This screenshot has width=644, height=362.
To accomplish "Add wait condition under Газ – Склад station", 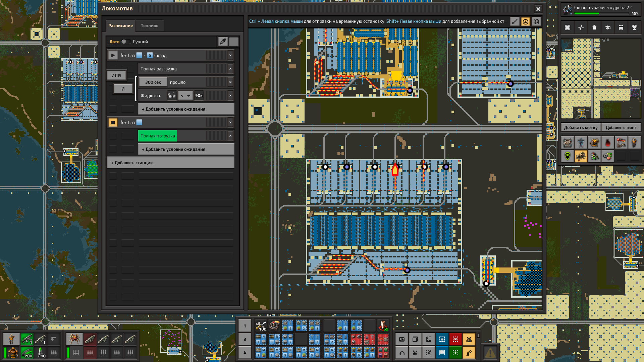I will pyautogui.click(x=186, y=109).
